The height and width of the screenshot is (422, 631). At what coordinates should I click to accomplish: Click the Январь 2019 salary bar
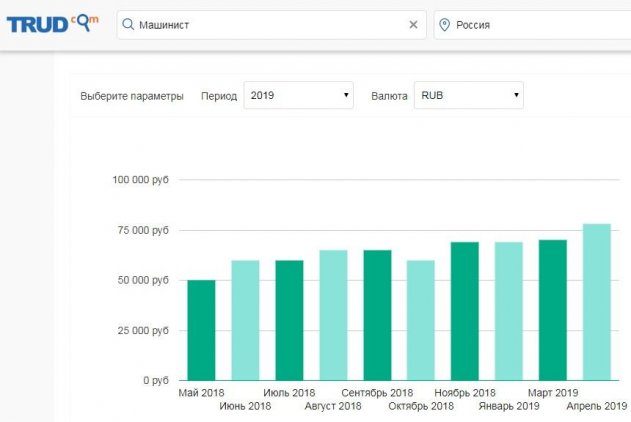pos(508,311)
